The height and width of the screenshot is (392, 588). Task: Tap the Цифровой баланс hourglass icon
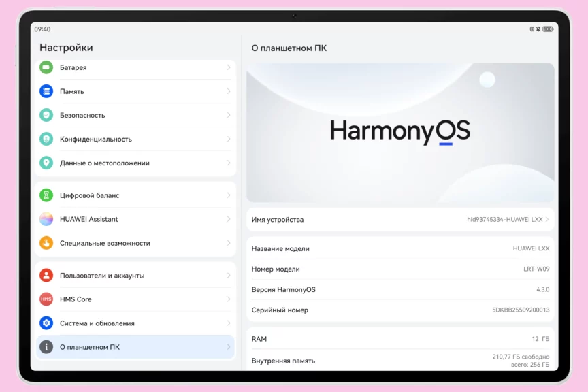46,195
